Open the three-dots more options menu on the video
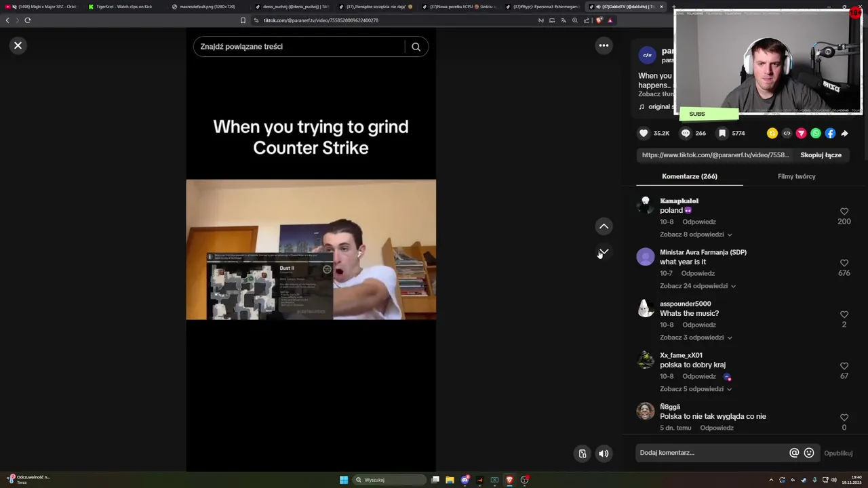 (604, 45)
